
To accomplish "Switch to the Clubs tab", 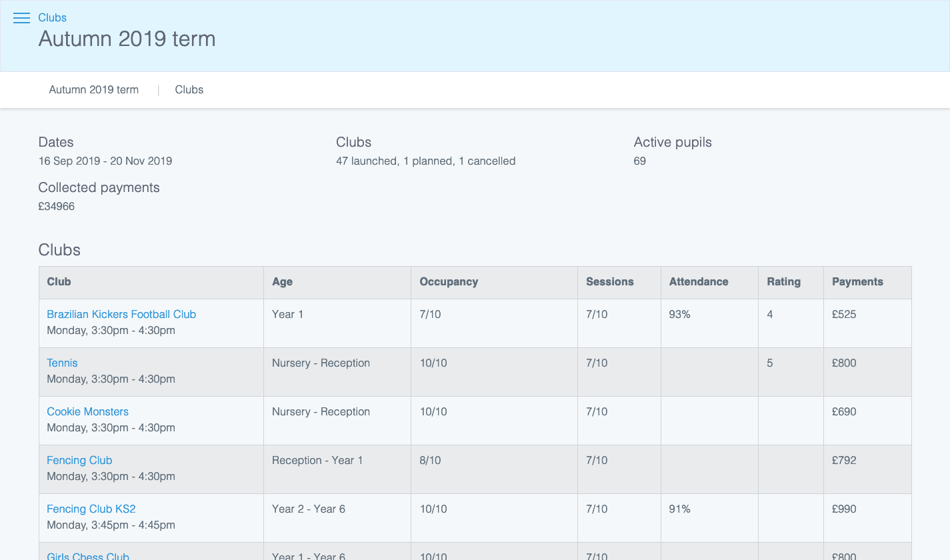I will pyautogui.click(x=189, y=90).
